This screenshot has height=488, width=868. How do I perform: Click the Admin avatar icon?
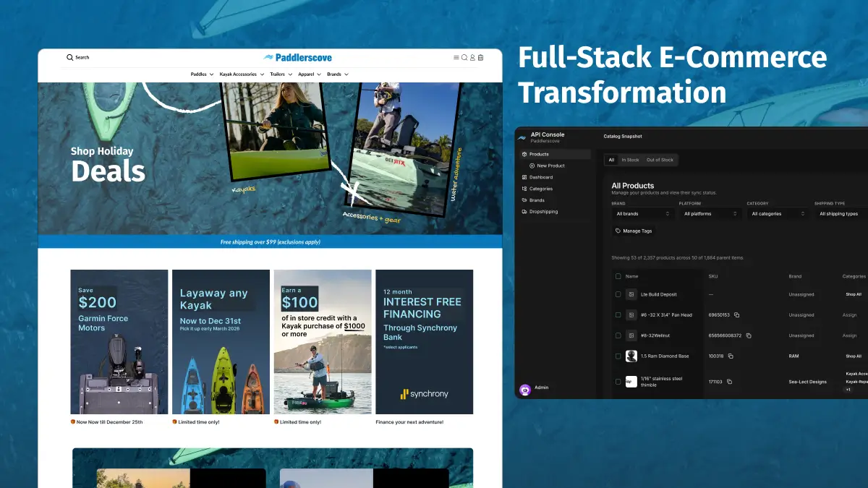525,389
